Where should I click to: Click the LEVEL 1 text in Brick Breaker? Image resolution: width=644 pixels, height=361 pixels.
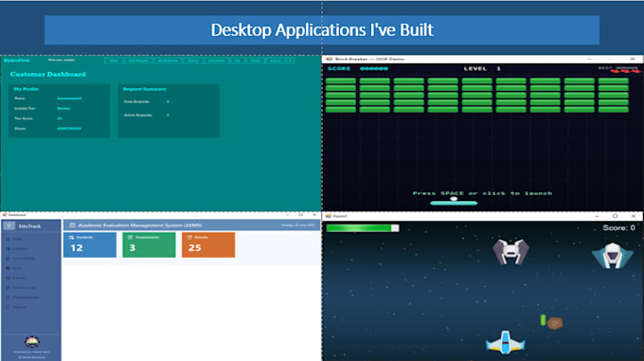point(482,68)
